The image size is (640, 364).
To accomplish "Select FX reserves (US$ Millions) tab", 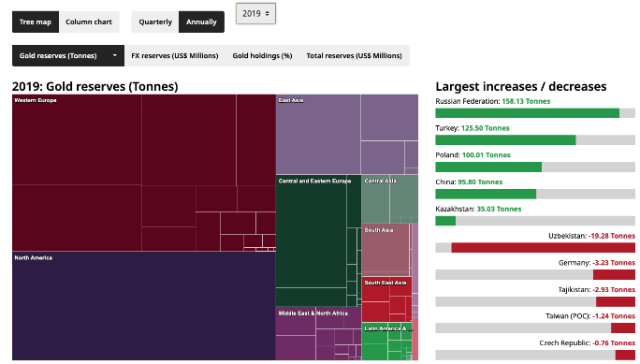I will pyautogui.click(x=175, y=55).
